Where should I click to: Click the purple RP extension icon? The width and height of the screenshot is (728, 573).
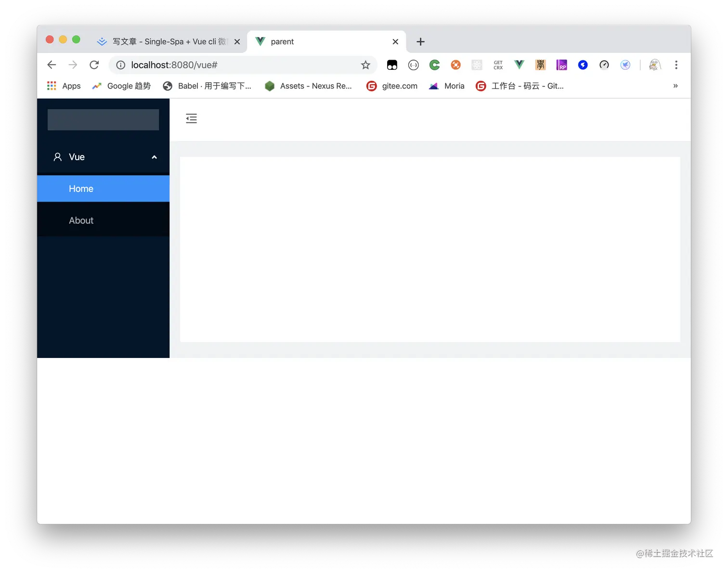(x=561, y=65)
